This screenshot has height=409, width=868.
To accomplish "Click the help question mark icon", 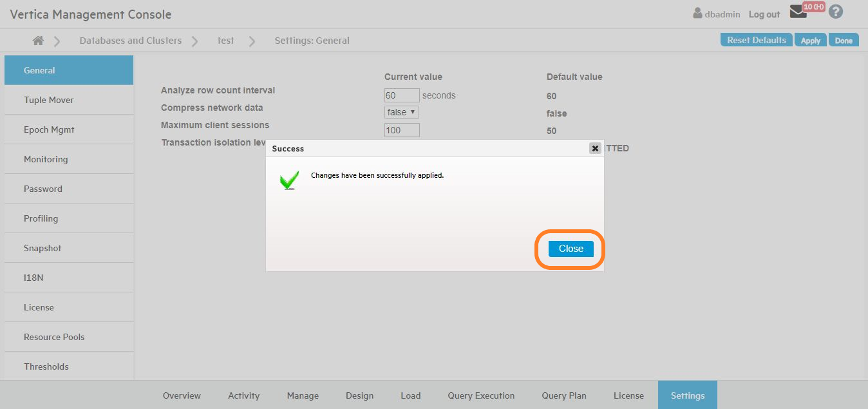I will (836, 12).
